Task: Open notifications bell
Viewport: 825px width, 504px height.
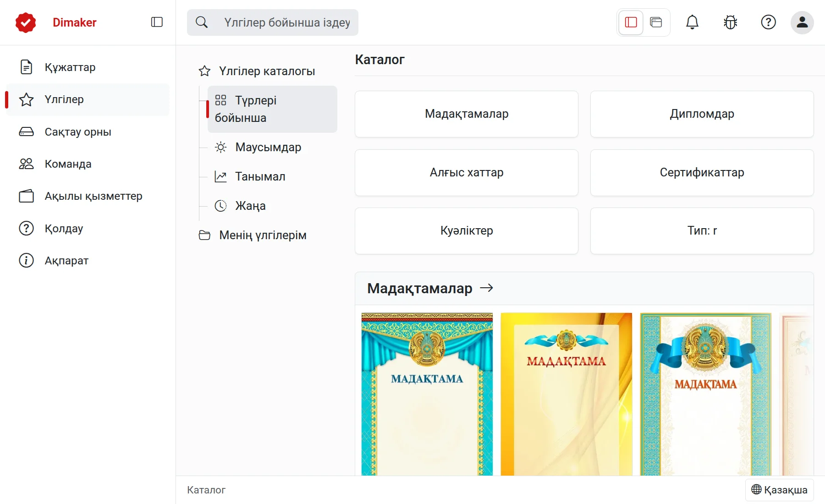Action: coord(692,22)
